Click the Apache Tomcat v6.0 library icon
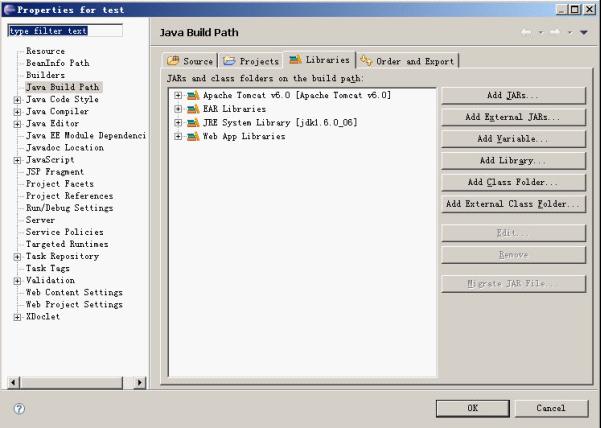Image resolution: width=601 pixels, height=428 pixels. pyautogui.click(x=193, y=95)
